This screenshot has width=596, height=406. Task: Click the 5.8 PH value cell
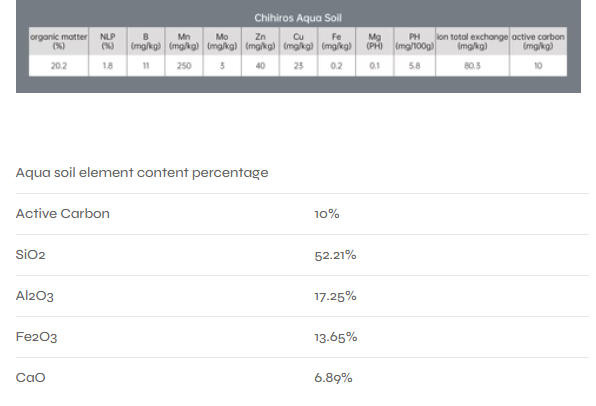(415, 66)
